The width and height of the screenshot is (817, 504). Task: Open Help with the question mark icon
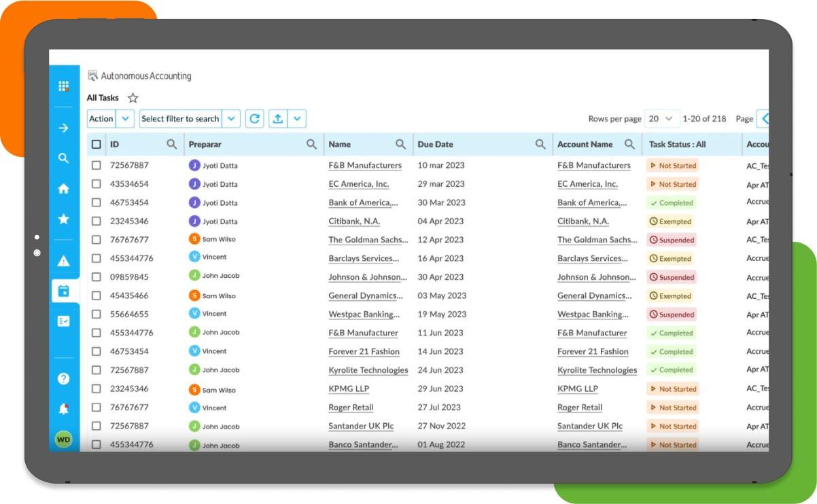64,378
